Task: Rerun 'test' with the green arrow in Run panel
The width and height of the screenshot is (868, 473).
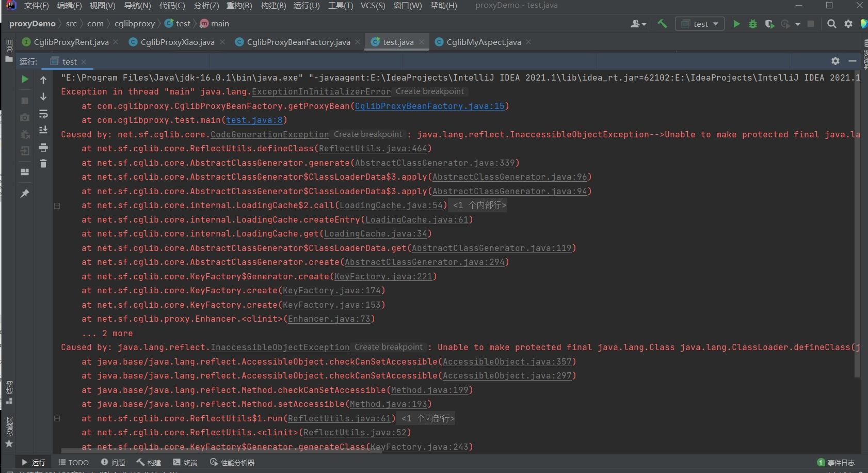Action: 25,79
